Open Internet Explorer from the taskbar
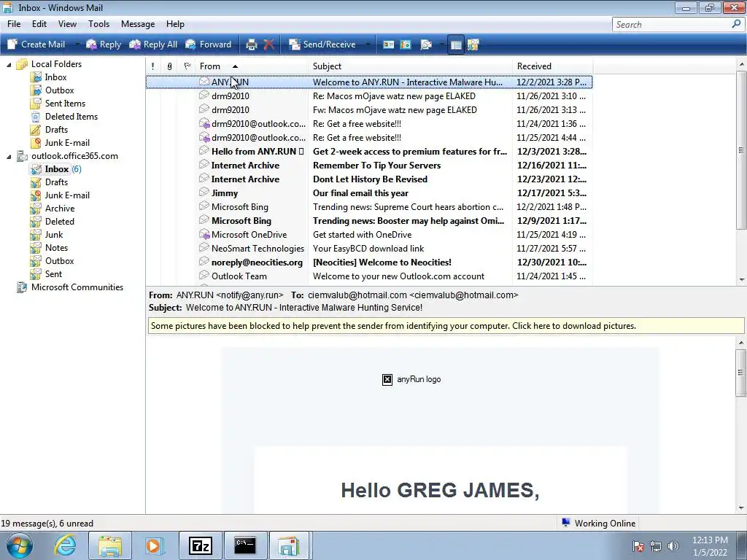Viewport: 747px width, 560px height. 65,545
